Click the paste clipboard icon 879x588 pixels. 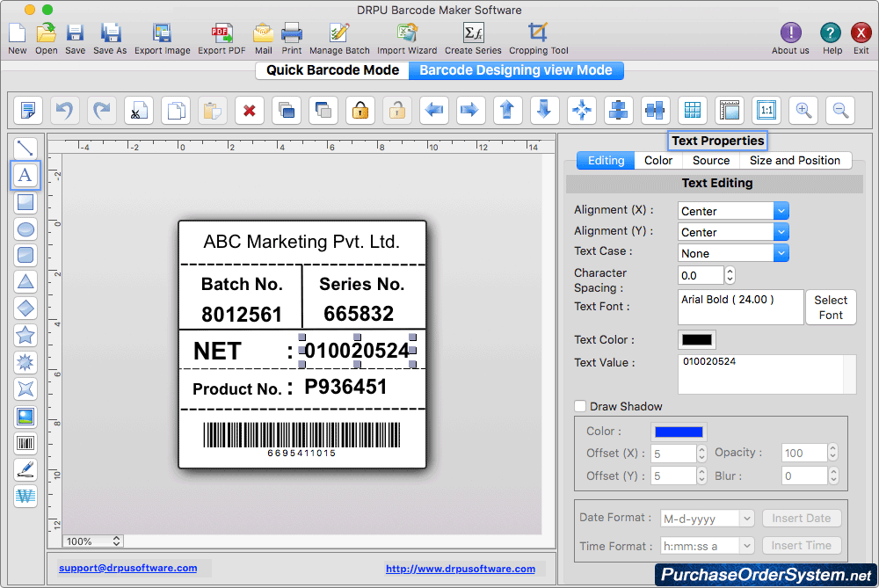[x=213, y=110]
